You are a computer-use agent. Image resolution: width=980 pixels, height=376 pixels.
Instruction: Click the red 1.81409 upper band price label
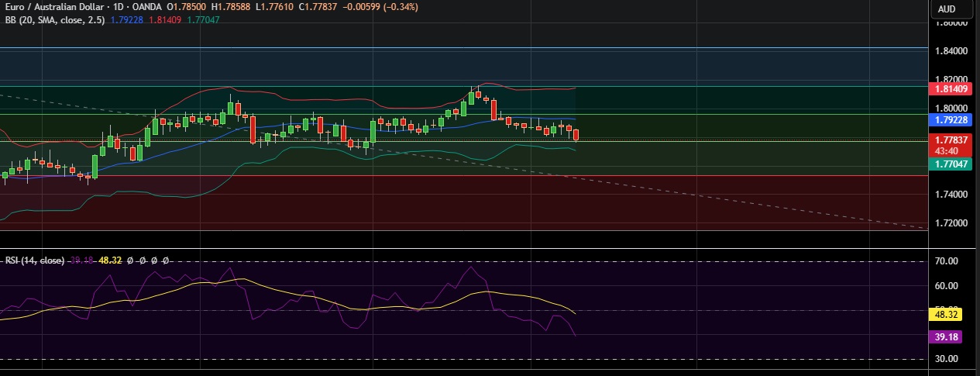(951, 89)
